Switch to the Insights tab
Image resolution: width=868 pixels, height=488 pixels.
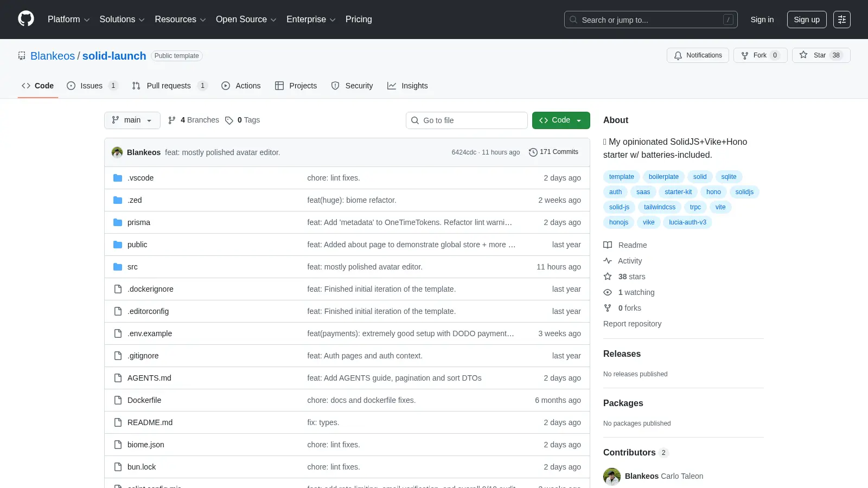coord(407,86)
